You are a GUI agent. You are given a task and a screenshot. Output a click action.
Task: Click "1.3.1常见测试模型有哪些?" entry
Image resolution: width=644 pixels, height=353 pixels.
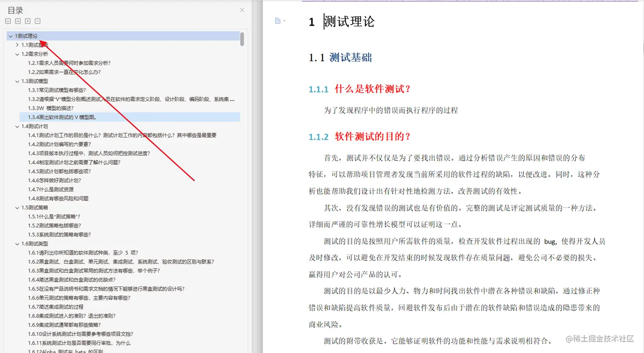(55, 90)
